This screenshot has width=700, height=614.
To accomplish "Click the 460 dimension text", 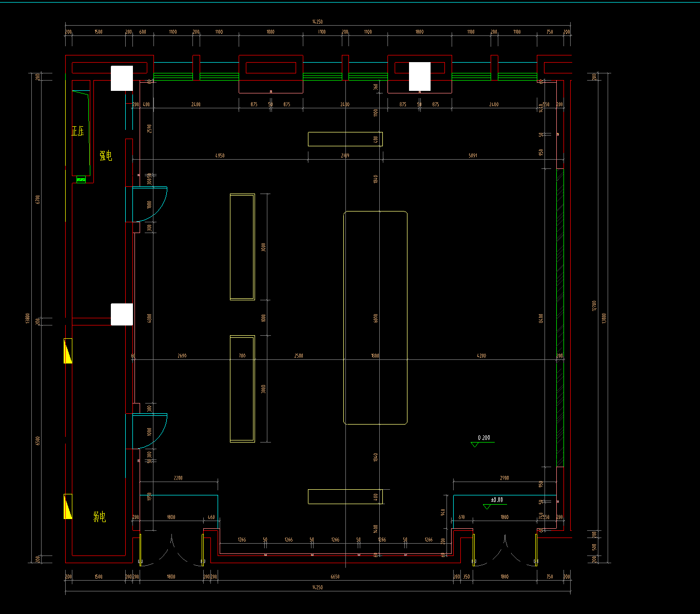I will click(211, 517).
